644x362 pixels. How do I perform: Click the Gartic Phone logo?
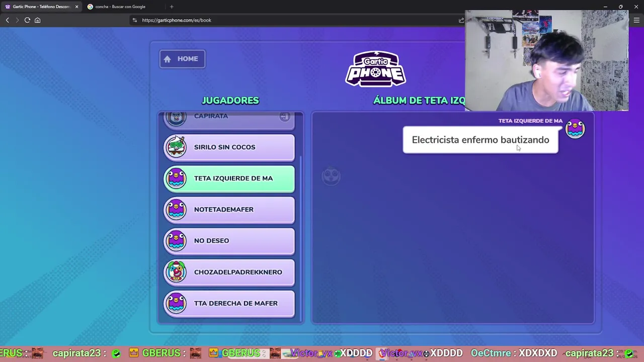pyautogui.click(x=375, y=68)
